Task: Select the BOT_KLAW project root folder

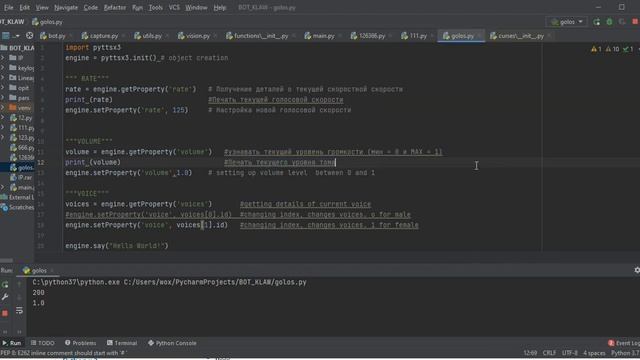Action: (18, 48)
